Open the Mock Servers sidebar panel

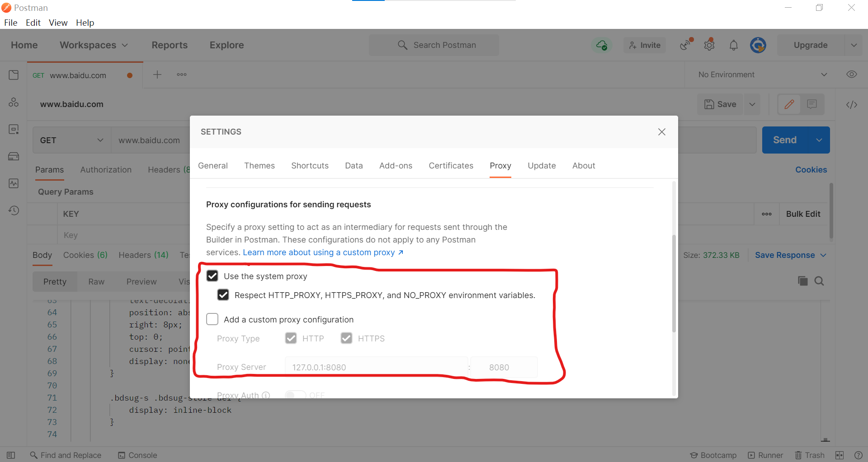tap(14, 156)
